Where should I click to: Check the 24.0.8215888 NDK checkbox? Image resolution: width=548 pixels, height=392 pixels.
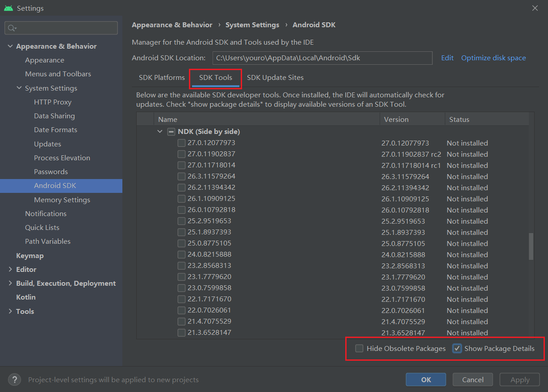pos(181,254)
